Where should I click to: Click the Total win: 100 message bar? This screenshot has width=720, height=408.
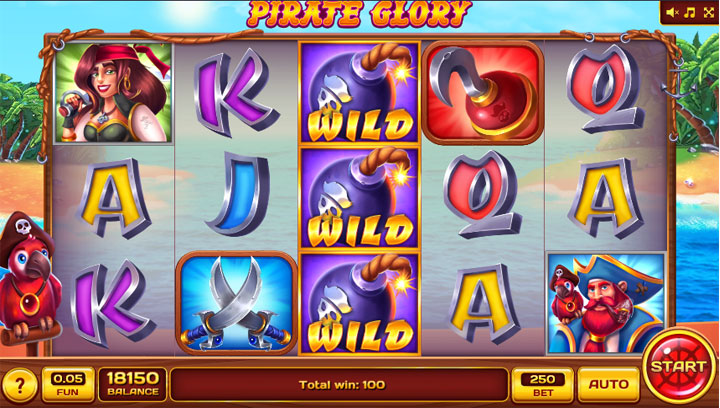(339, 385)
